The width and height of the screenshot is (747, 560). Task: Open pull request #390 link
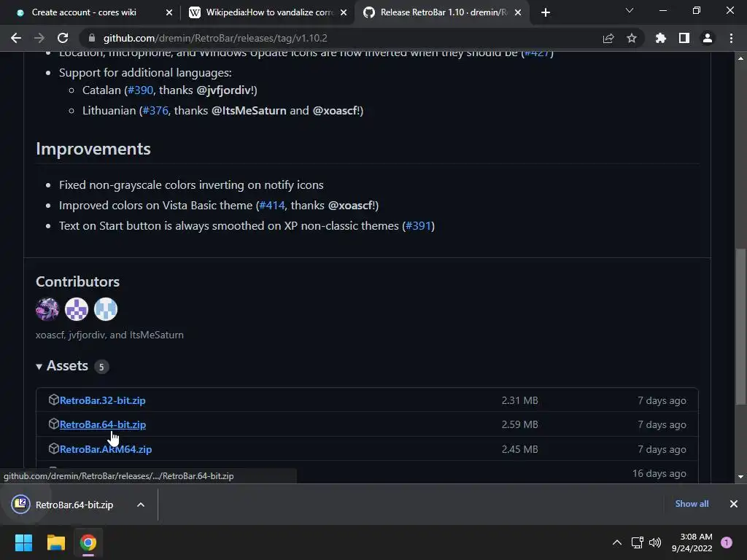pyautogui.click(x=140, y=90)
